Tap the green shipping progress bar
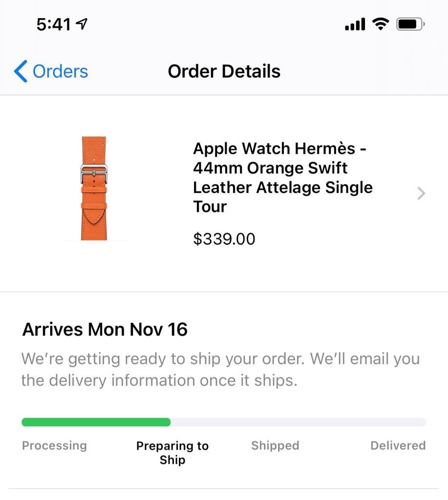The width and height of the screenshot is (448, 500). (96, 422)
